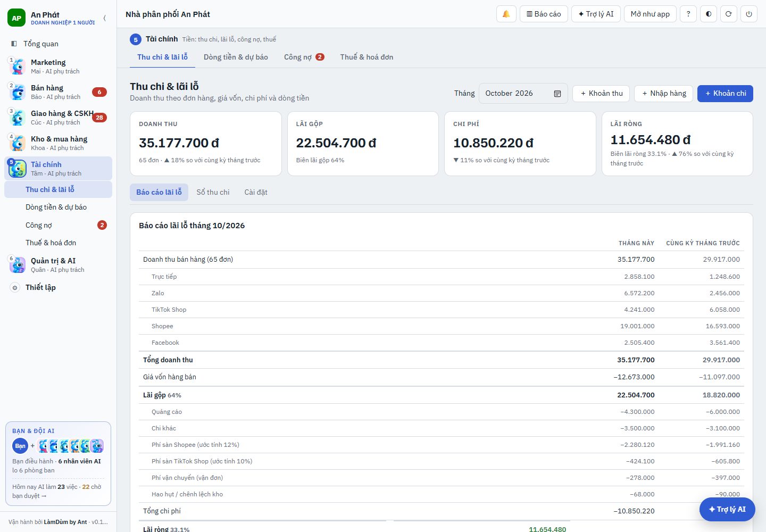
Task: Add income with Khoản thu button
Action: [601, 93]
